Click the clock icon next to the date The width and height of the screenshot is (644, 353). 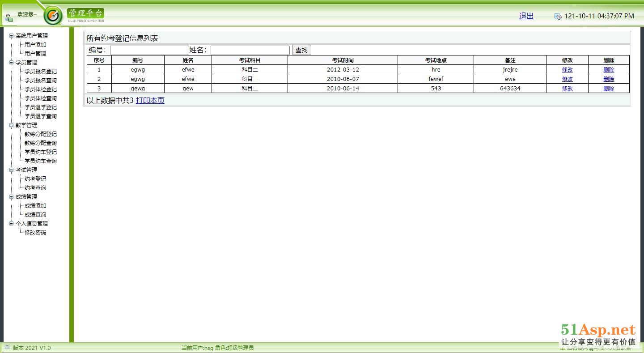coord(558,17)
